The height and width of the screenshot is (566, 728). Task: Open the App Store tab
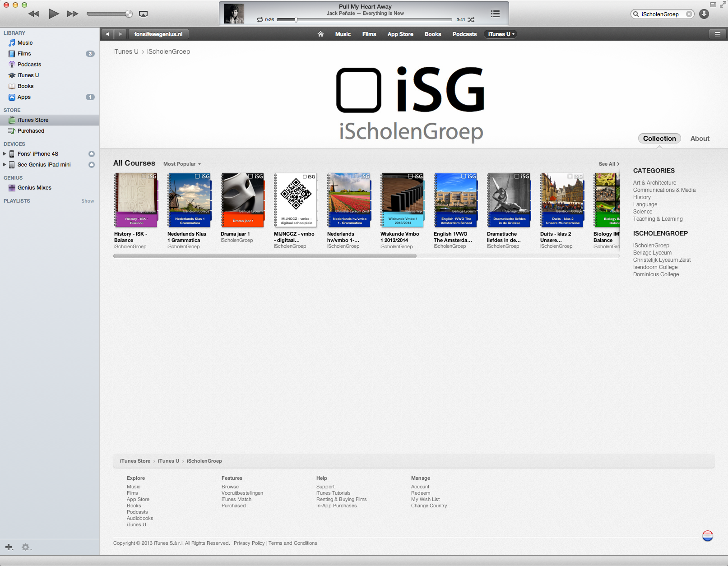click(400, 34)
